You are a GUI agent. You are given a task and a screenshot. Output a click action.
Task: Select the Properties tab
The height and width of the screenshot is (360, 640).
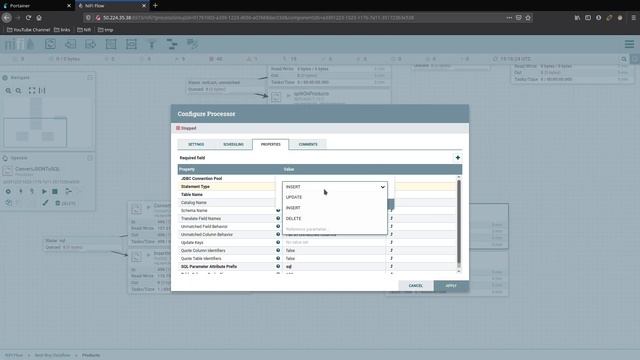coord(271,144)
